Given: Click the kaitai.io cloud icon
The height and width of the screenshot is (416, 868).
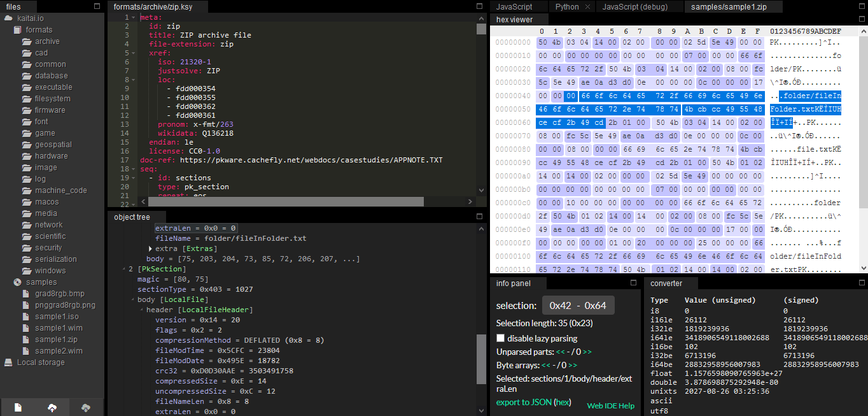Looking at the screenshot, I should pos(8,18).
